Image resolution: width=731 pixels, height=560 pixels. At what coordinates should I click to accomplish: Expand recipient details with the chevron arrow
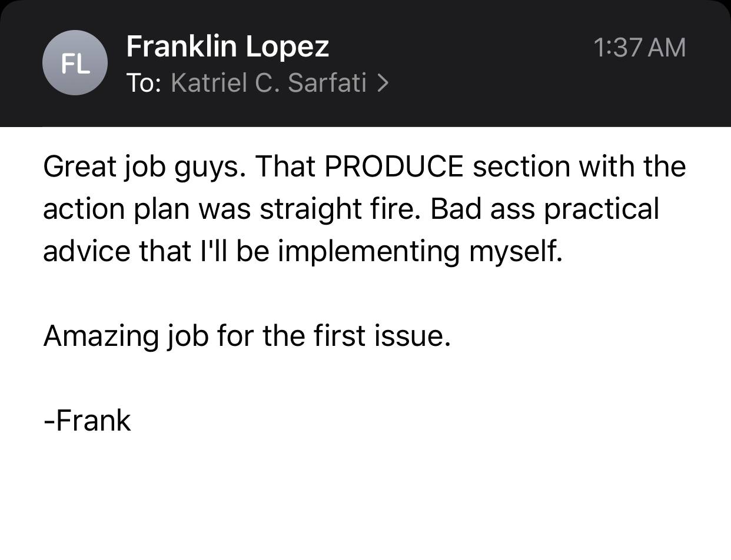(x=383, y=84)
